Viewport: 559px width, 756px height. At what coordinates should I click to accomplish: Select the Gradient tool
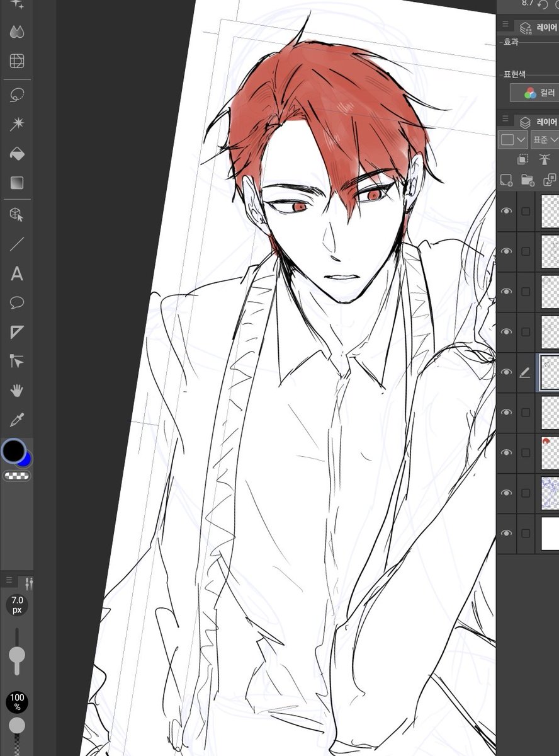click(17, 183)
